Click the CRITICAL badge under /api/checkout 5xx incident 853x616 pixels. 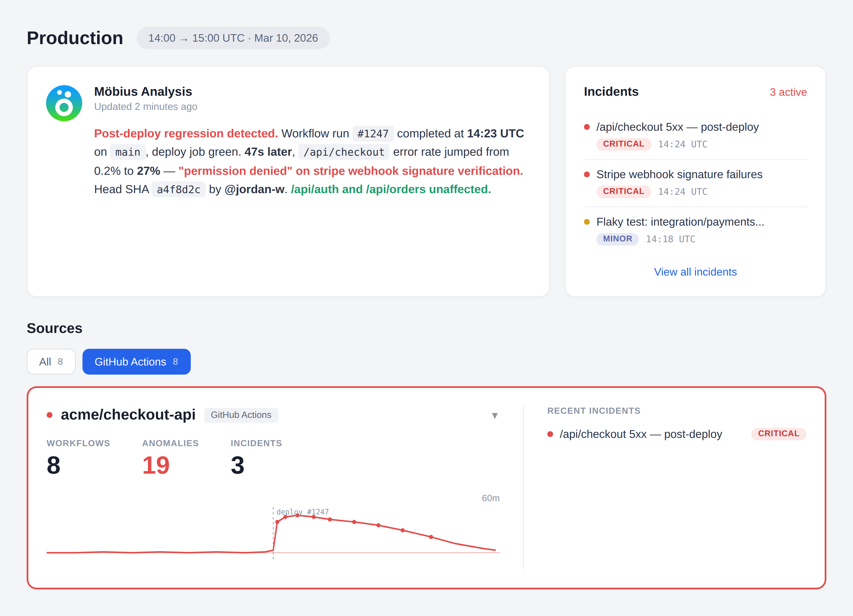[623, 144]
